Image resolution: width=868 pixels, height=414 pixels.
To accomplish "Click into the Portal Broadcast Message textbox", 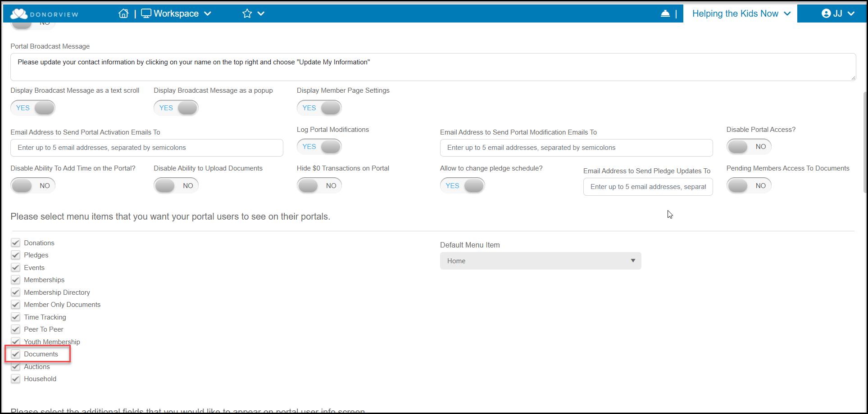I will 433,67.
